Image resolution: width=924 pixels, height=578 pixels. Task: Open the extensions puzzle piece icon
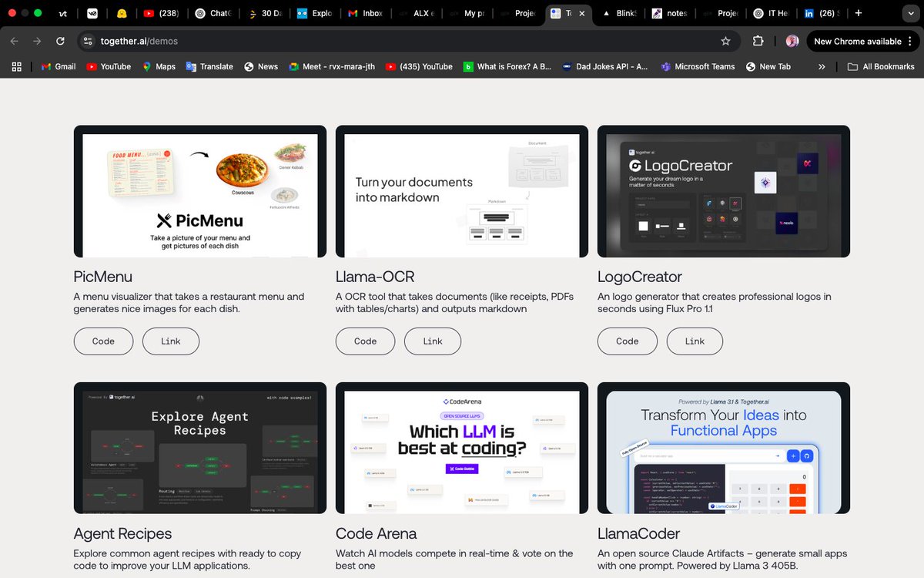tap(756, 41)
